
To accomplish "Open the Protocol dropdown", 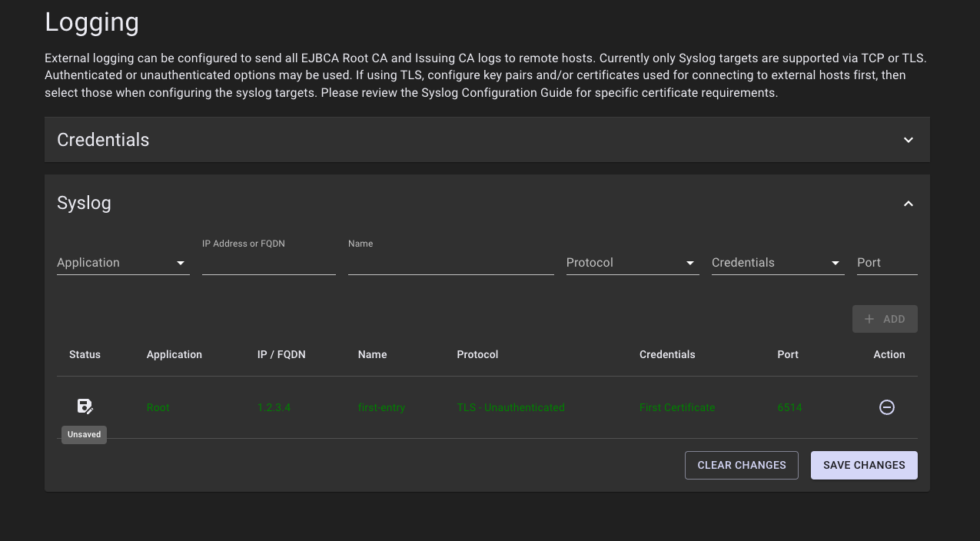I will click(632, 263).
